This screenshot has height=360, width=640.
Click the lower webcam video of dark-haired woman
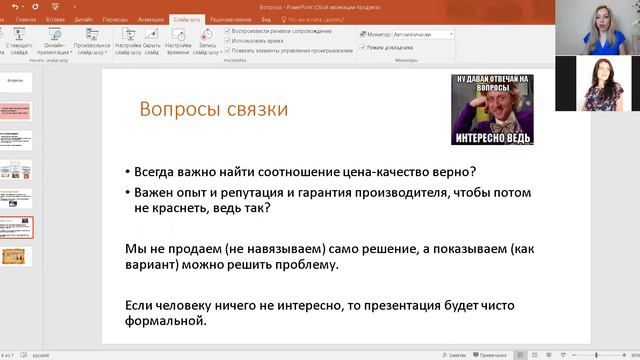[598, 83]
